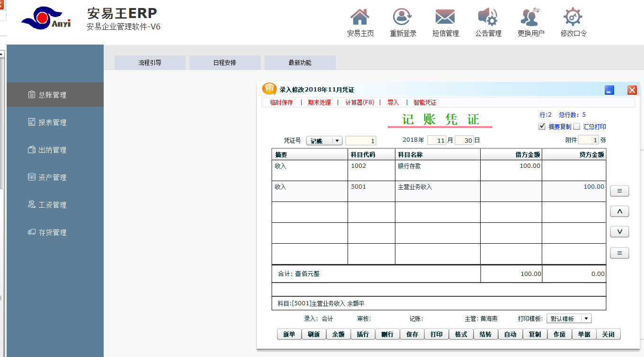The width and height of the screenshot is (644, 357).
Task: Open the 计算器(F8) link
Action: click(x=360, y=102)
